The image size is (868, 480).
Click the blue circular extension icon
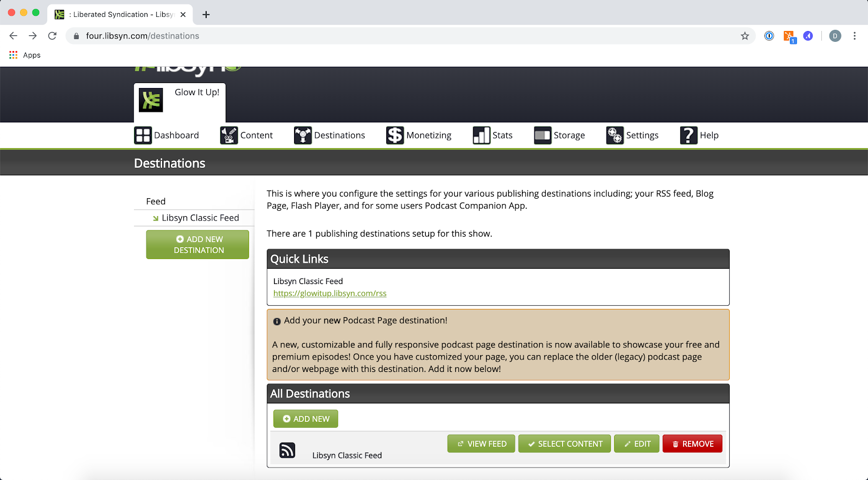click(x=808, y=36)
